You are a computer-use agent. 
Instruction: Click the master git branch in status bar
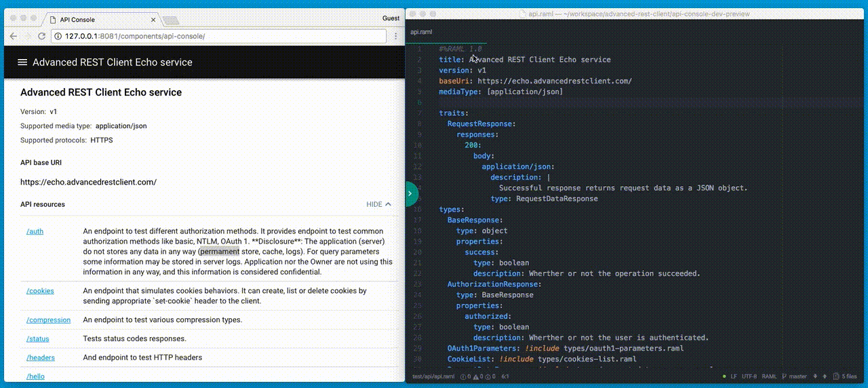pyautogui.click(x=794, y=376)
